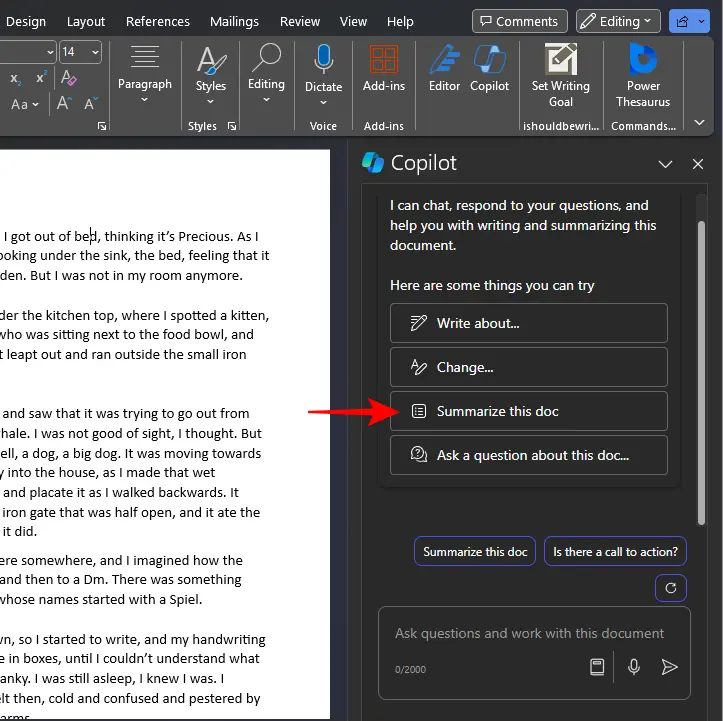Open the font size dropdown
This screenshot has height=721, width=723.
coord(95,52)
